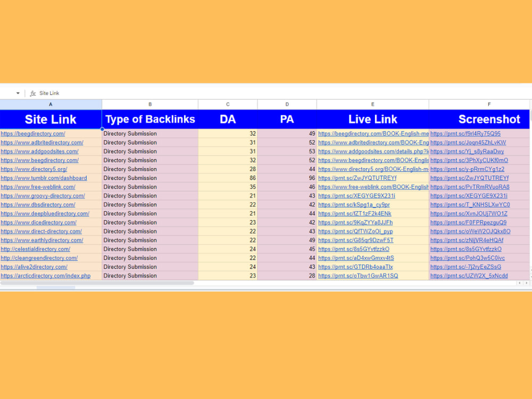532x399 pixels.
Task: Open the cleangreendirectory.com site link
Action: 39,258
